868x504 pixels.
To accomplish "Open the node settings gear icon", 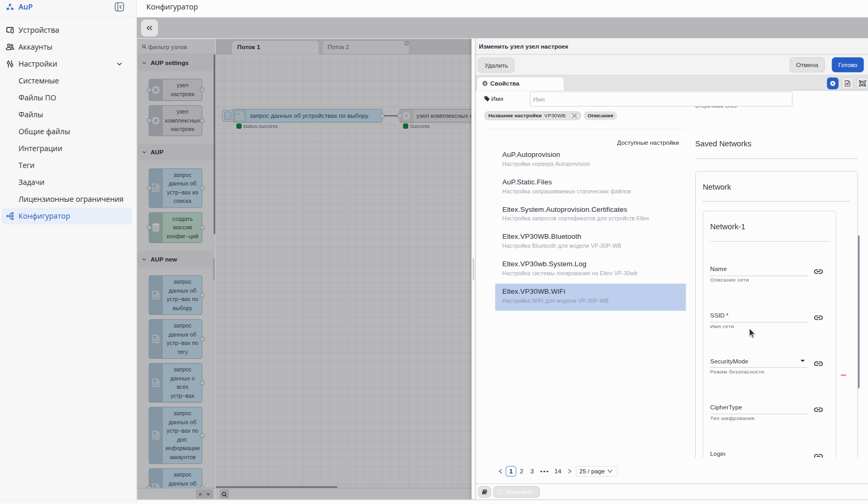I will 833,83.
